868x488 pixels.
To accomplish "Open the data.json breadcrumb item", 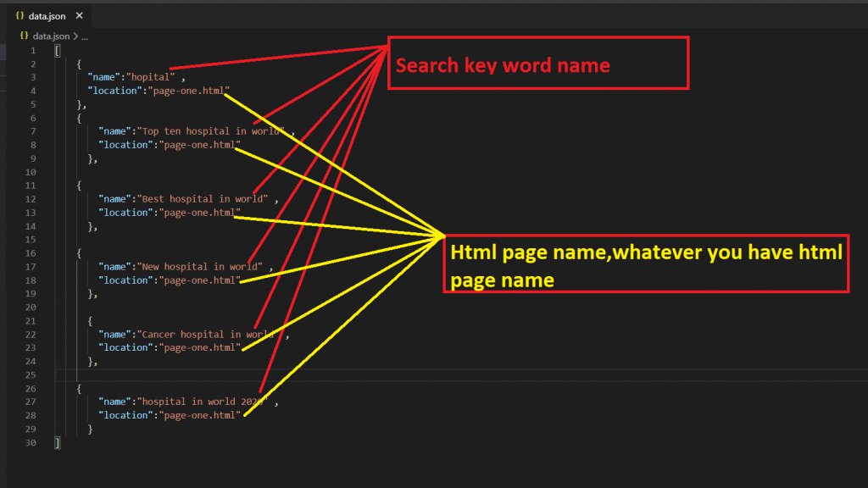I will click(x=51, y=36).
